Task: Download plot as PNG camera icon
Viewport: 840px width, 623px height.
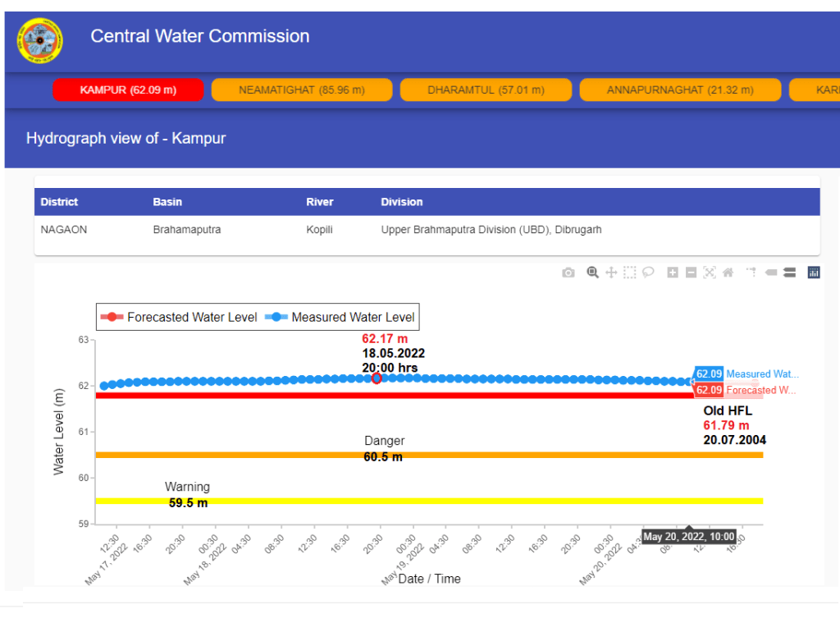Action: point(568,273)
